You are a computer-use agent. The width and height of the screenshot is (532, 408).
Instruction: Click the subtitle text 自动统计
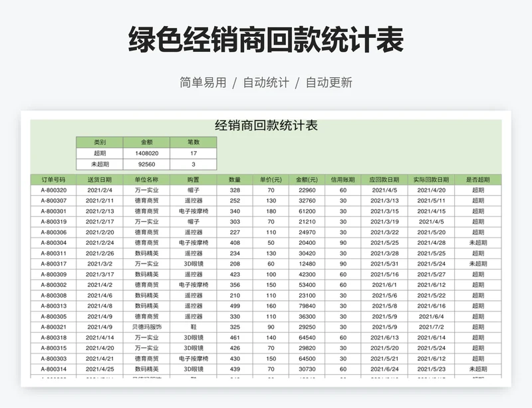(266, 83)
